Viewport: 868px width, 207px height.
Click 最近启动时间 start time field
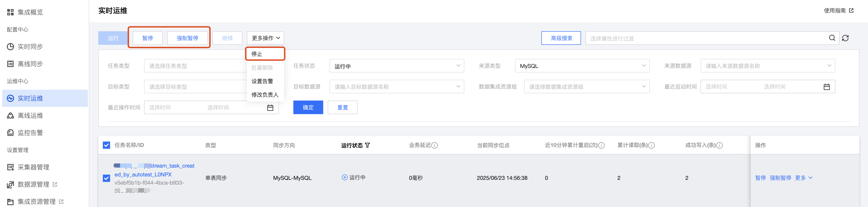(716, 87)
